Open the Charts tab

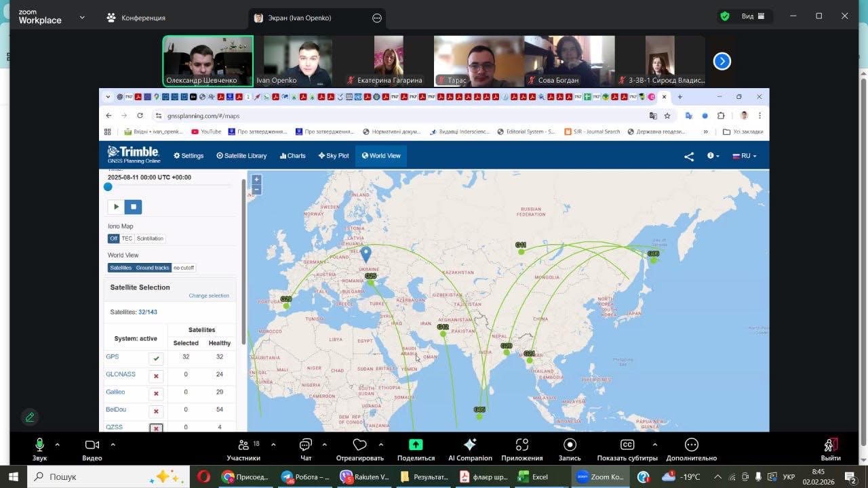[293, 156]
